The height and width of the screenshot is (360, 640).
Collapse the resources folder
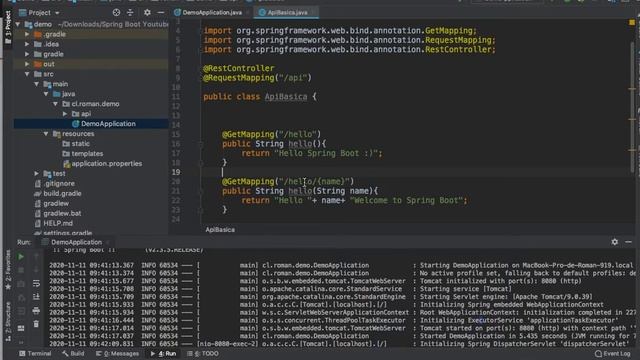pyautogui.click(x=46, y=134)
